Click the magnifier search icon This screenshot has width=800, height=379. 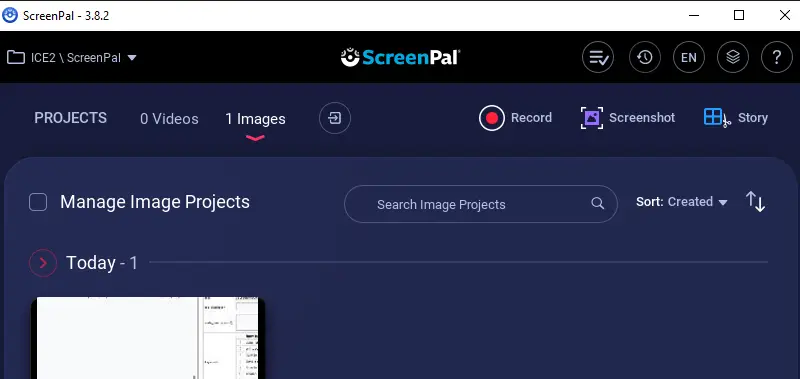597,203
